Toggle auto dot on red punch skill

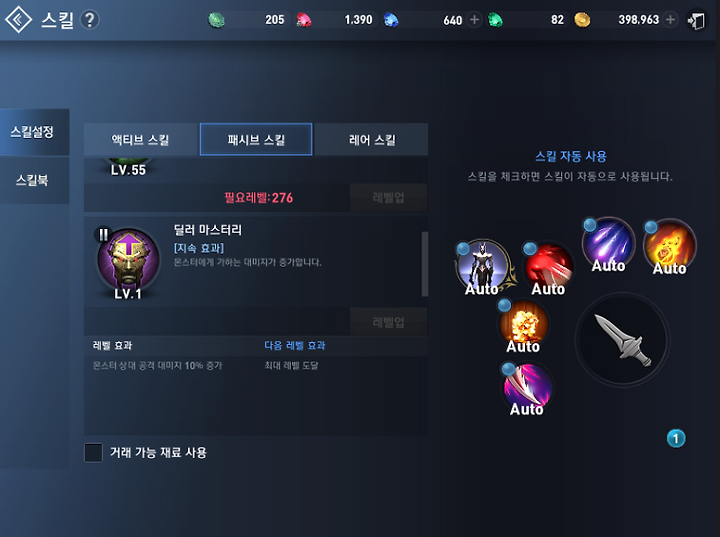(530, 249)
